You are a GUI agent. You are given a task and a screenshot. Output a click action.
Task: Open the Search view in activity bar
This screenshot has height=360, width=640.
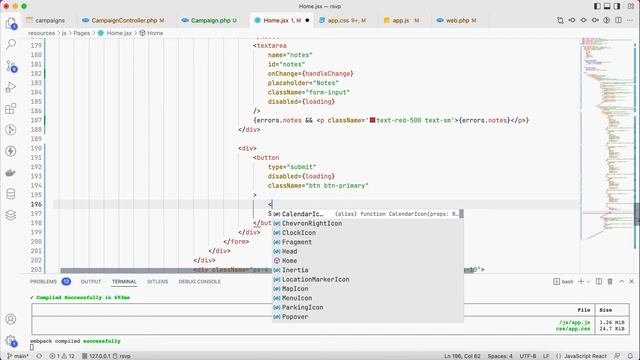[11, 44]
